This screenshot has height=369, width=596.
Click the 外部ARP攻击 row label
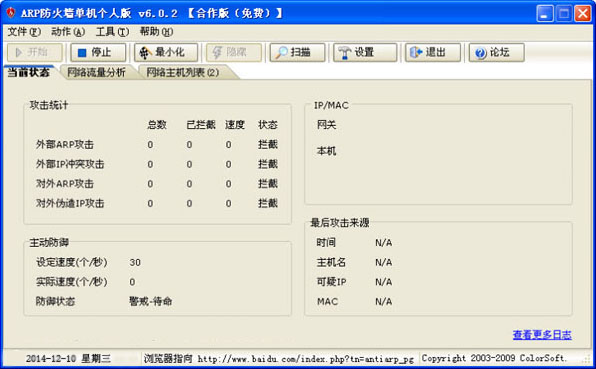(65, 144)
